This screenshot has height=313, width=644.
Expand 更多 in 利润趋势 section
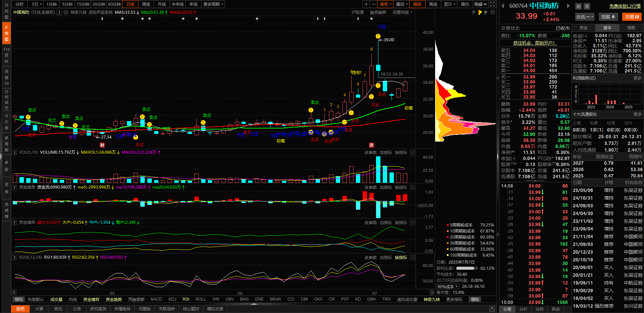pyautogui.click(x=638, y=78)
